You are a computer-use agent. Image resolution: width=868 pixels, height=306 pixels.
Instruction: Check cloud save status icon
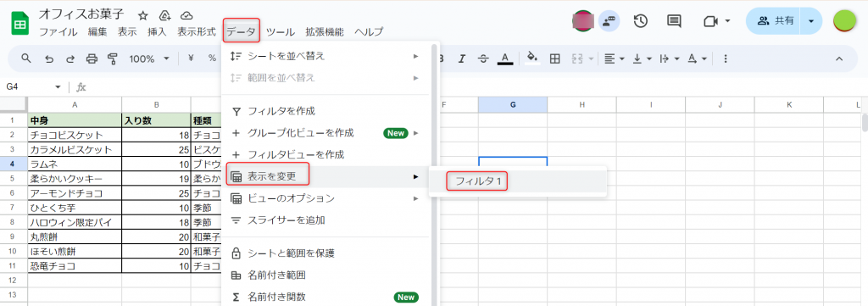click(186, 15)
